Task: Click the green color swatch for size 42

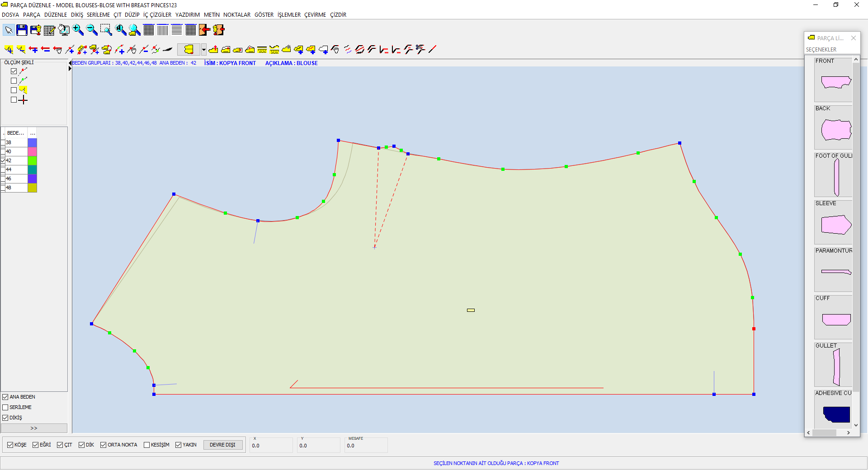Action: coord(32,160)
